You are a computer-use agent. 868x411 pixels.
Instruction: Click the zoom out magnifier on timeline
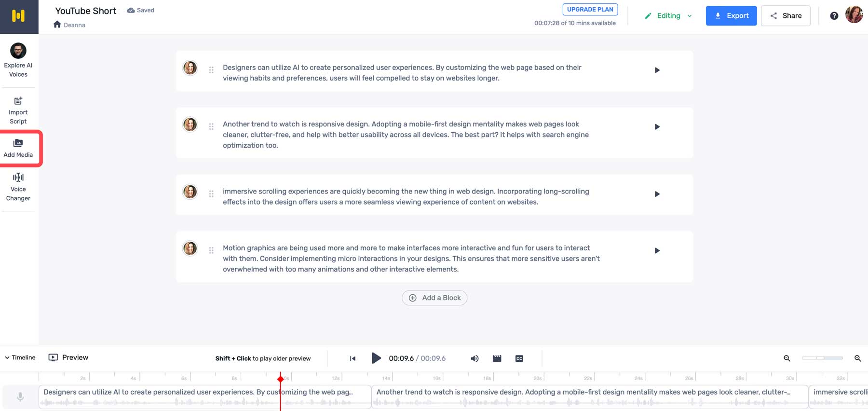coord(787,358)
